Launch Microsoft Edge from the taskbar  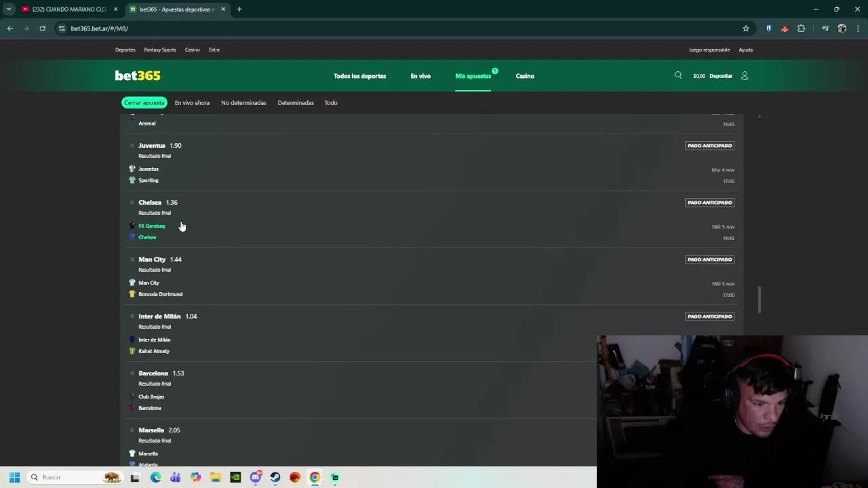tap(156, 477)
